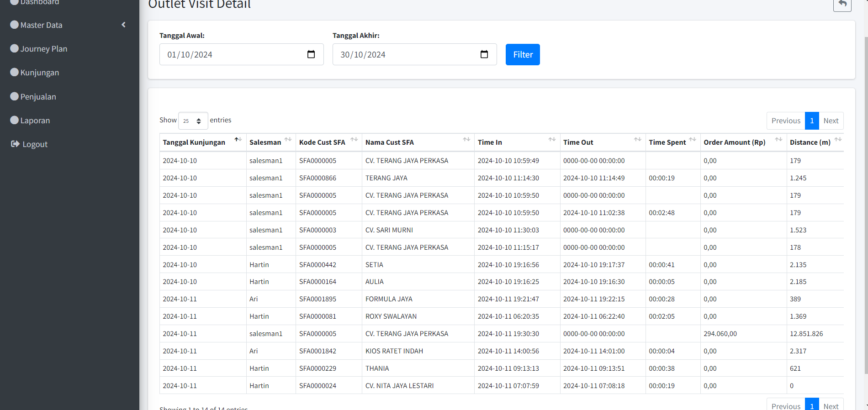
Task: Click the cell SFA0000229
Action: click(x=318, y=368)
